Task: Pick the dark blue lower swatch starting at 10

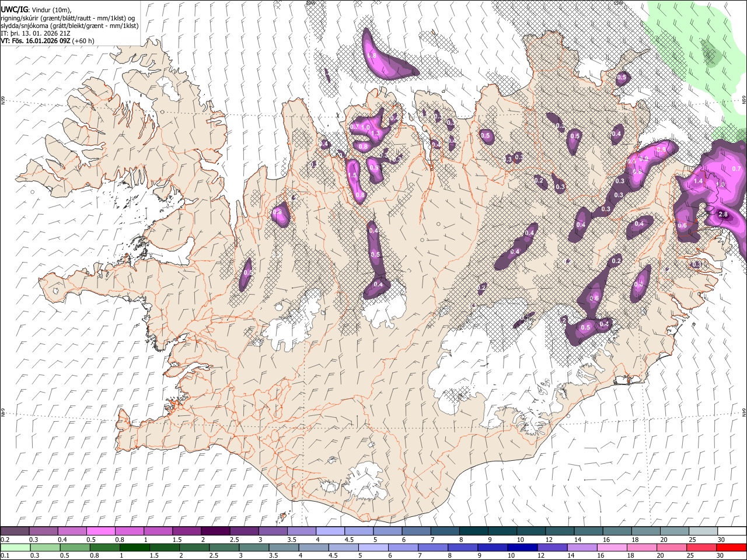Action: [522, 547]
